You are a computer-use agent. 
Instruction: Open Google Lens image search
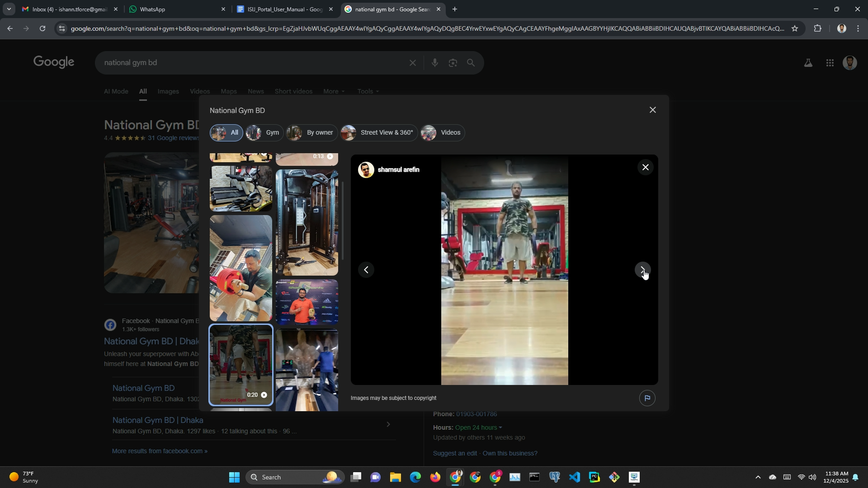tap(453, 63)
